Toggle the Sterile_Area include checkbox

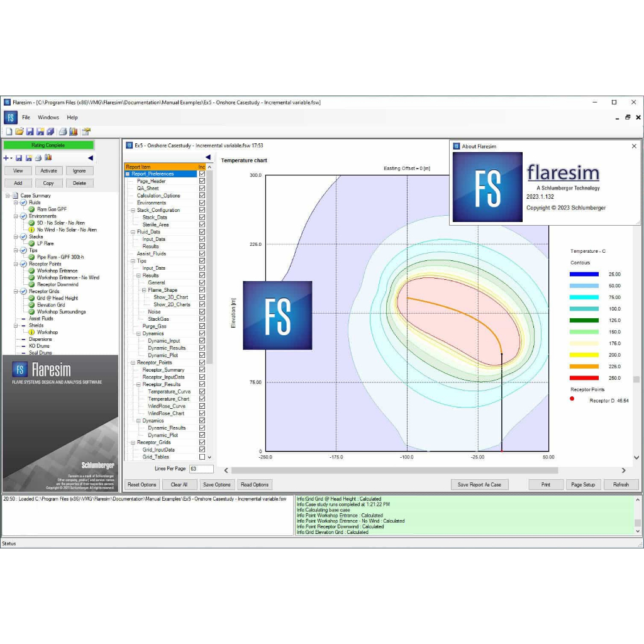pyautogui.click(x=202, y=225)
